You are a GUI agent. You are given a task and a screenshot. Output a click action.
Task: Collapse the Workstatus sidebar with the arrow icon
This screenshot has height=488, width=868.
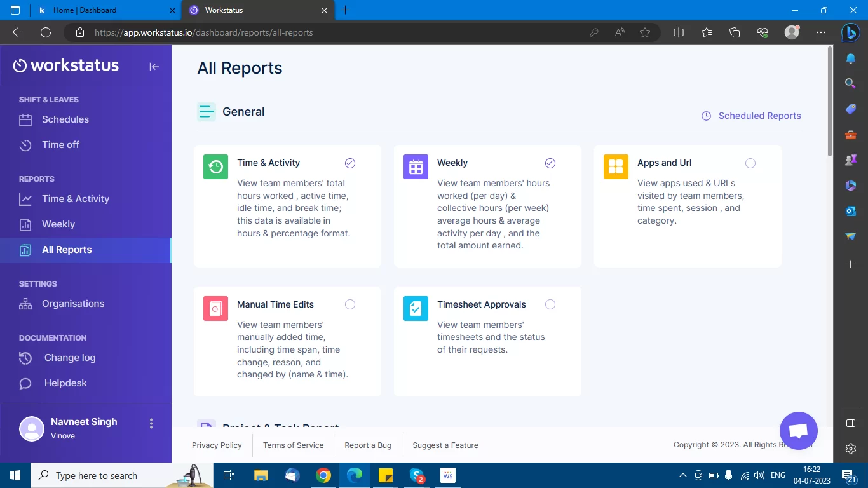(154, 67)
